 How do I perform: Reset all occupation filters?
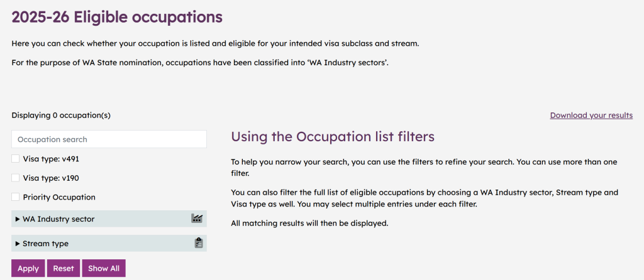click(64, 268)
